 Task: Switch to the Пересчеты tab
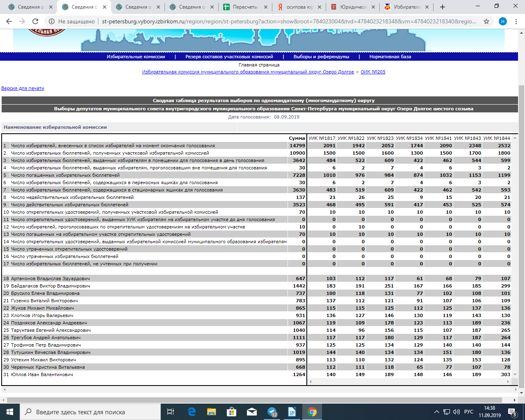tap(245, 7)
